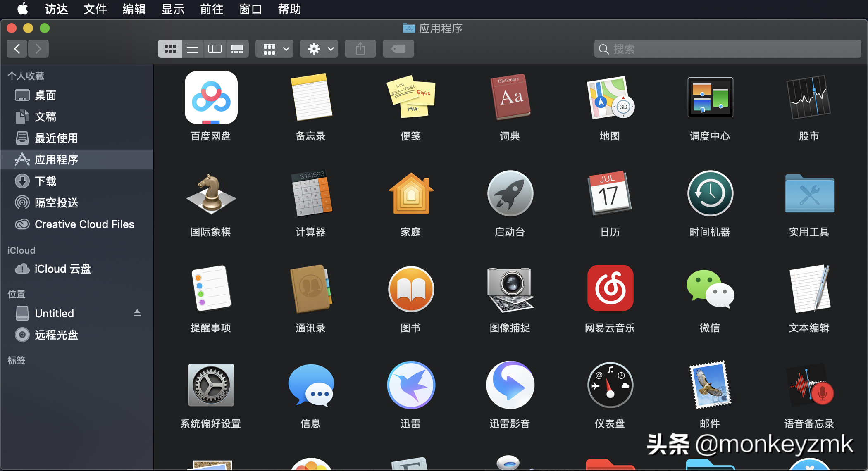Go to 桌面 Desktop in sidebar

point(77,95)
